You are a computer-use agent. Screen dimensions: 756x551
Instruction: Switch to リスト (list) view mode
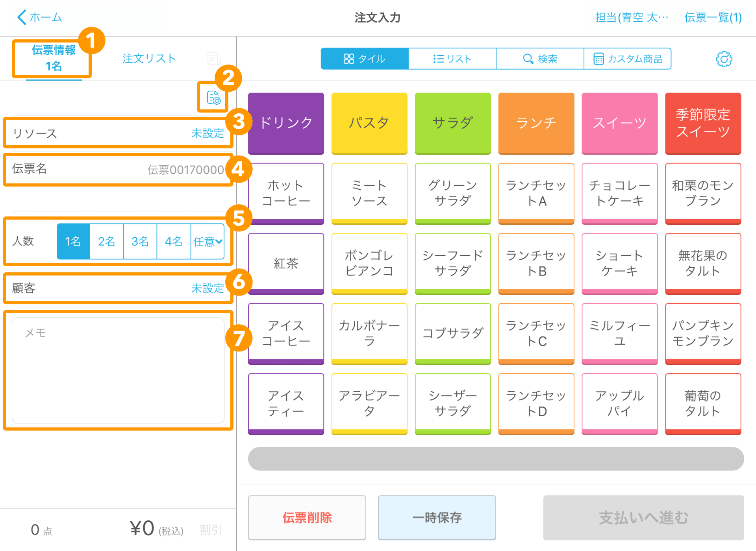point(451,58)
